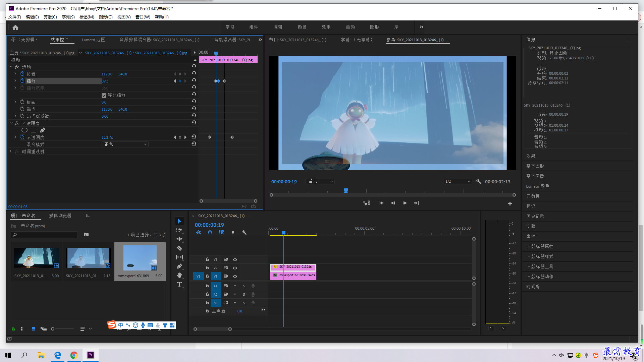This screenshot has width=644, height=362.
Task: Expand the Position property
Action: pos(15,74)
